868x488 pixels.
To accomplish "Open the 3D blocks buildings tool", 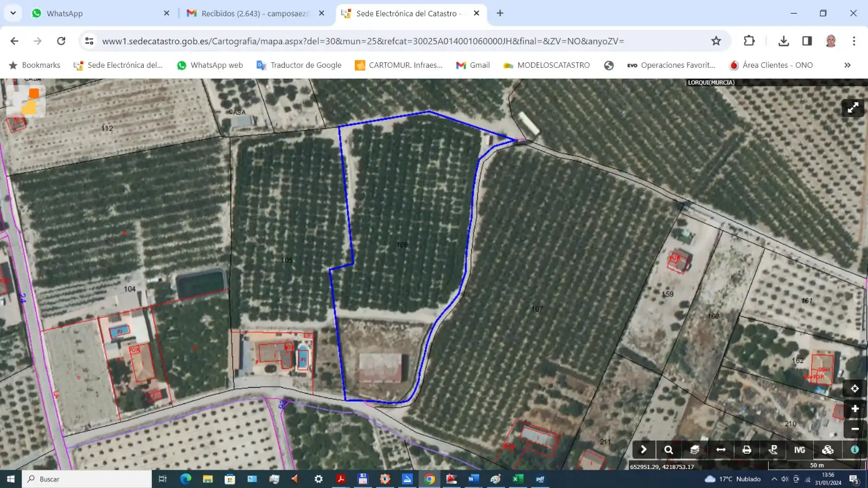I will point(827,450).
